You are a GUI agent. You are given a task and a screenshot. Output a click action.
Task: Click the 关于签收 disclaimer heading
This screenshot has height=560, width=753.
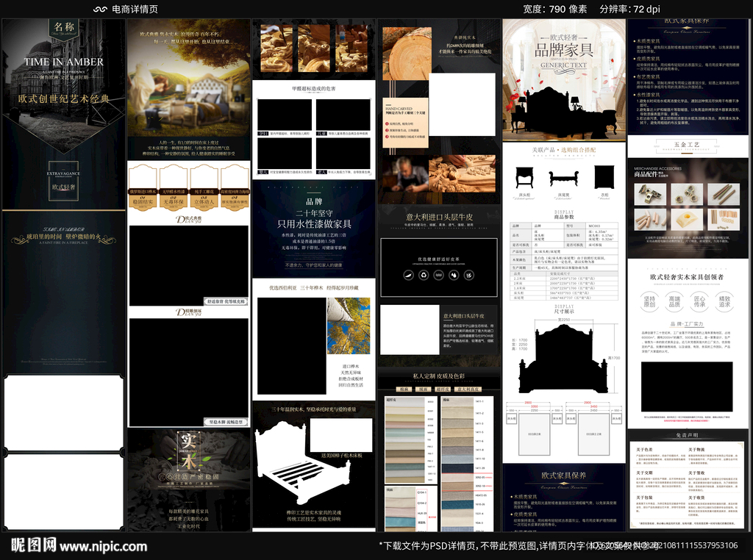point(696,473)
